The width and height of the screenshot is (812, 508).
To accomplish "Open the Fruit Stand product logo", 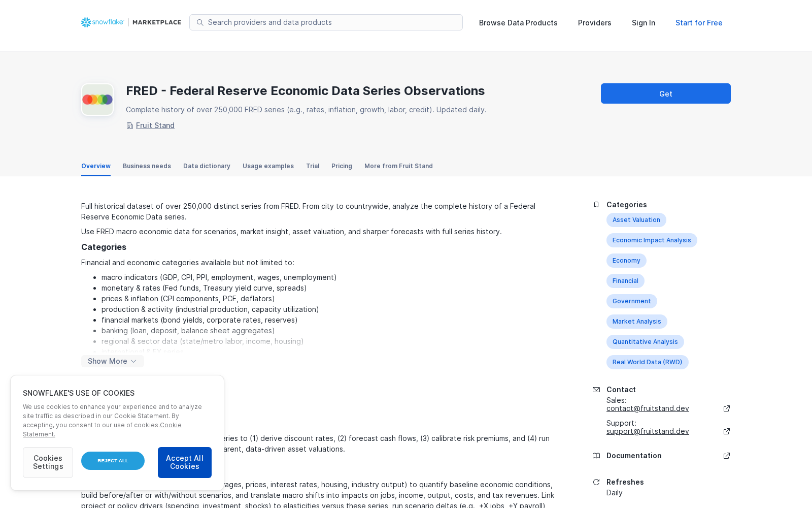I will point(97,100).
